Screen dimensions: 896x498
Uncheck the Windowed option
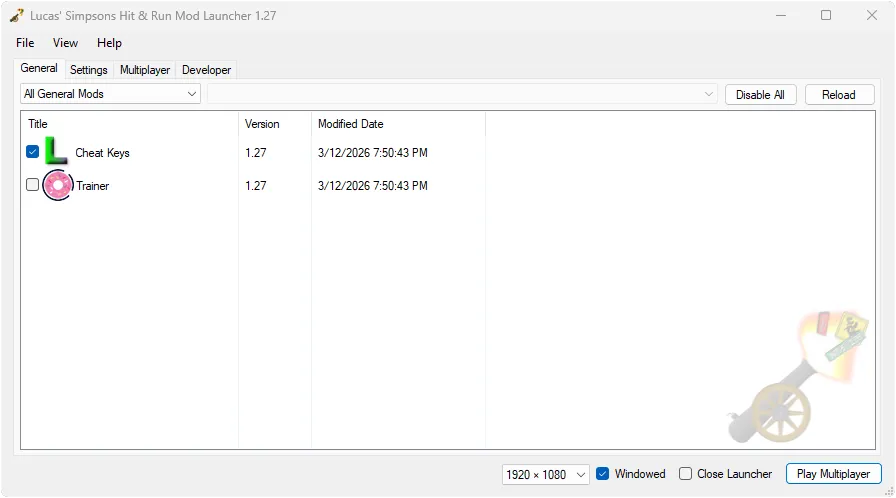pos(602,474)
